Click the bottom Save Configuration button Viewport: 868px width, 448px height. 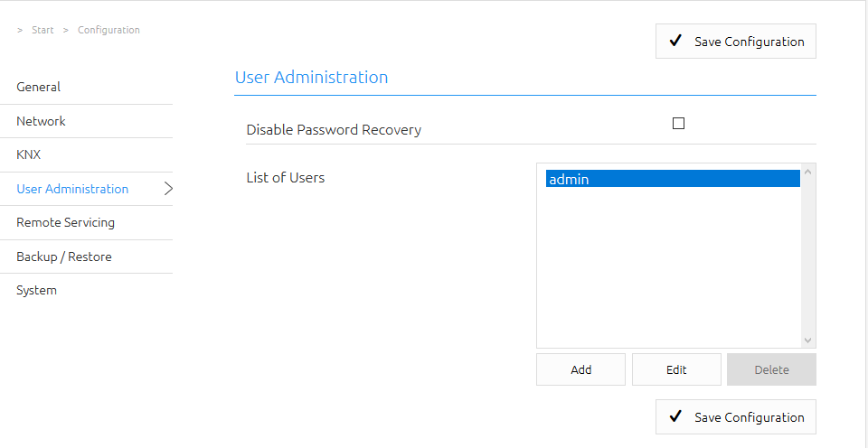(x=736, y=416)
